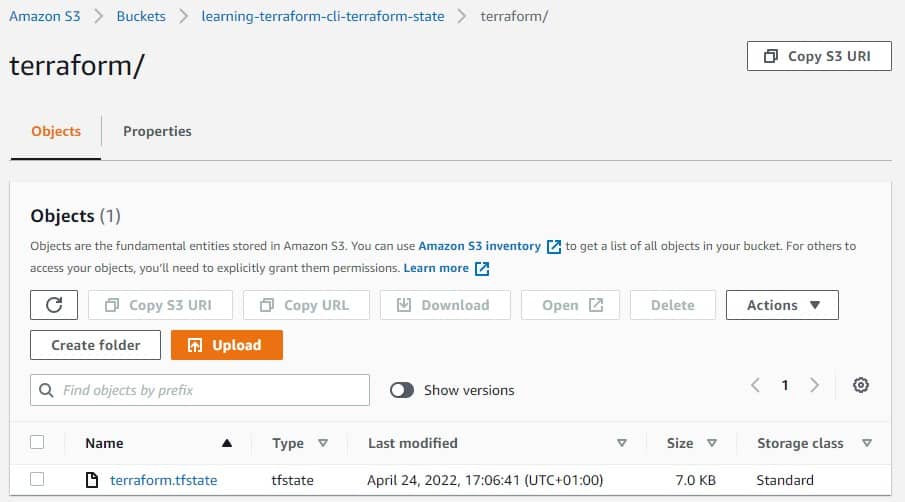Open table preferences gear icon
This screenshot has height=502, width=905.
861,386
